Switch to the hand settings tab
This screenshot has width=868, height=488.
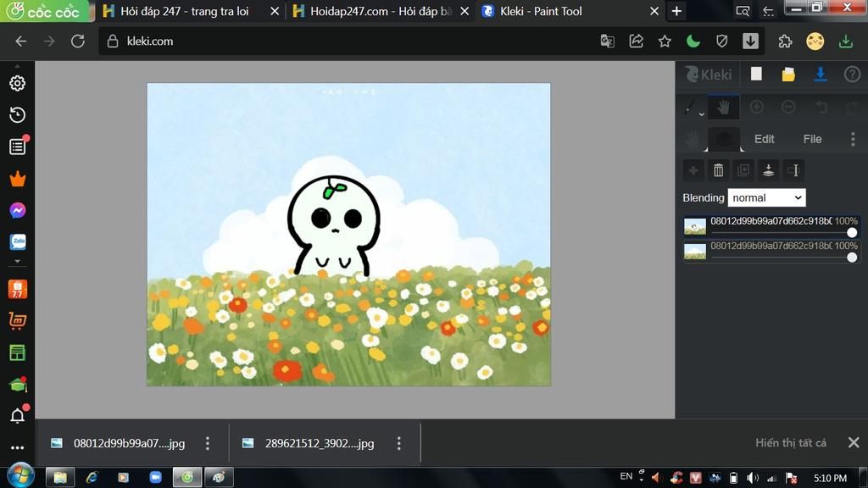[x=692, y=139]
